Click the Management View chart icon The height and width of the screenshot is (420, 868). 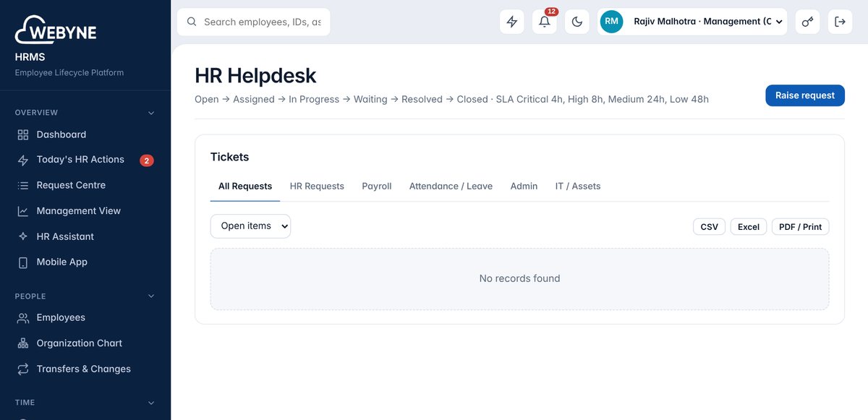[23, 211]
